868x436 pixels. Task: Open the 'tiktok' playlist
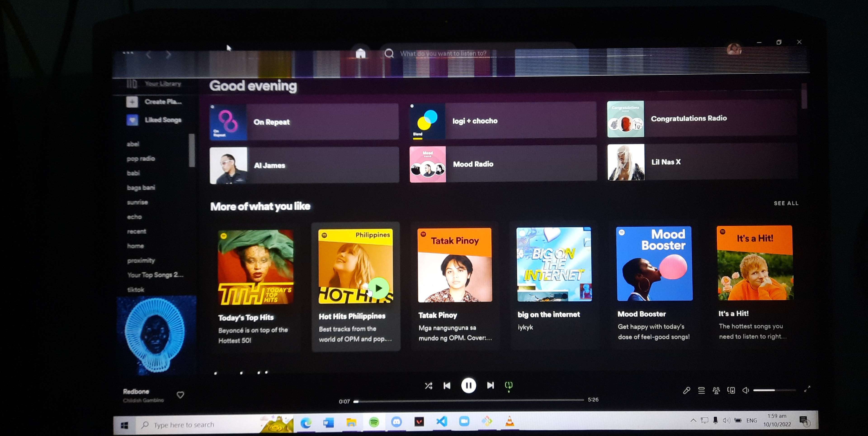(x=135, y=289)
